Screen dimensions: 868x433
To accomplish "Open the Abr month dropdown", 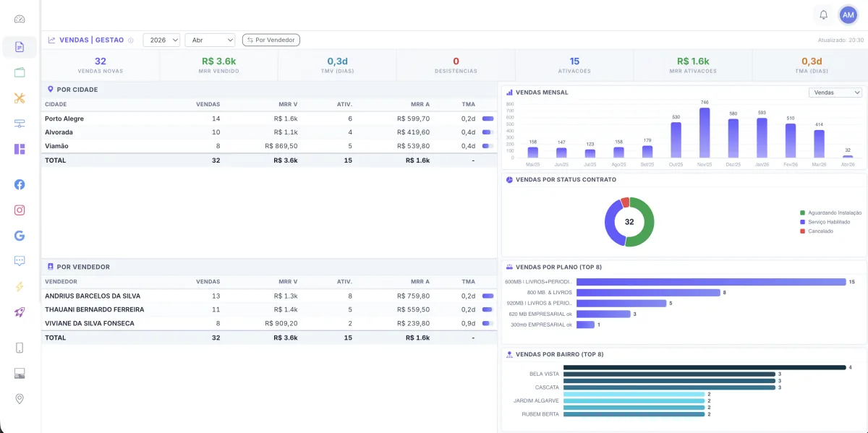I will 210,40.
